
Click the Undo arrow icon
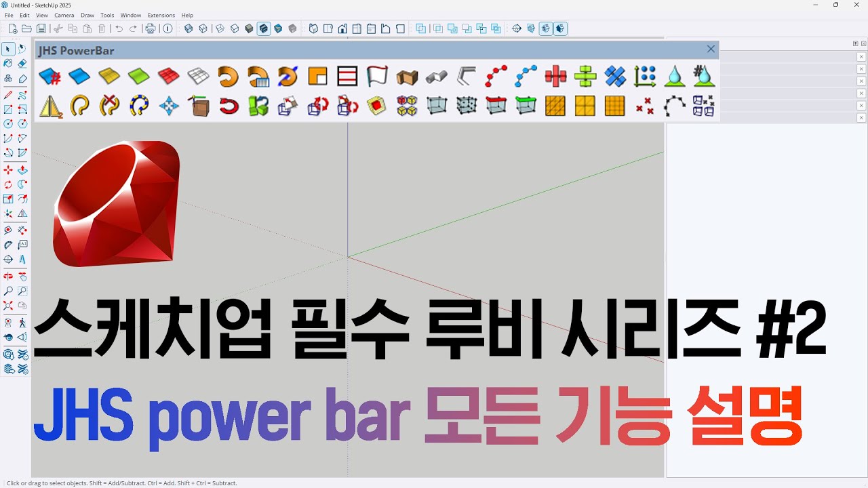(119, 28)
